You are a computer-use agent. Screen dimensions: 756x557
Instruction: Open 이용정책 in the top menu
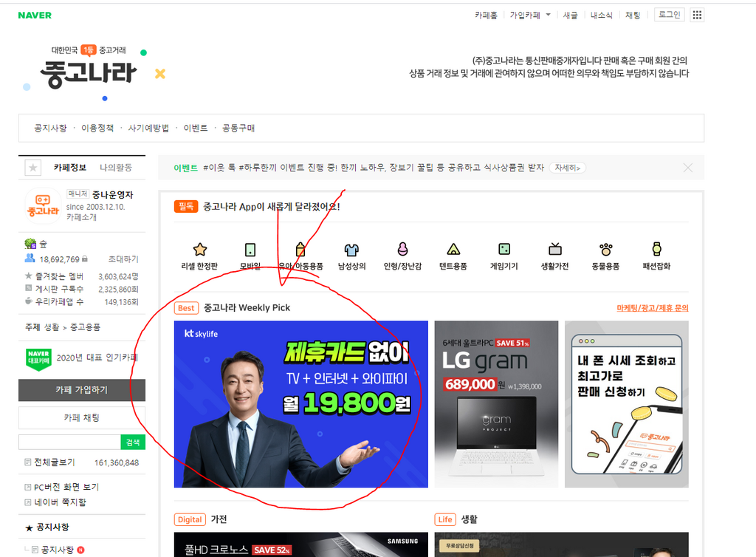(97, 129)
